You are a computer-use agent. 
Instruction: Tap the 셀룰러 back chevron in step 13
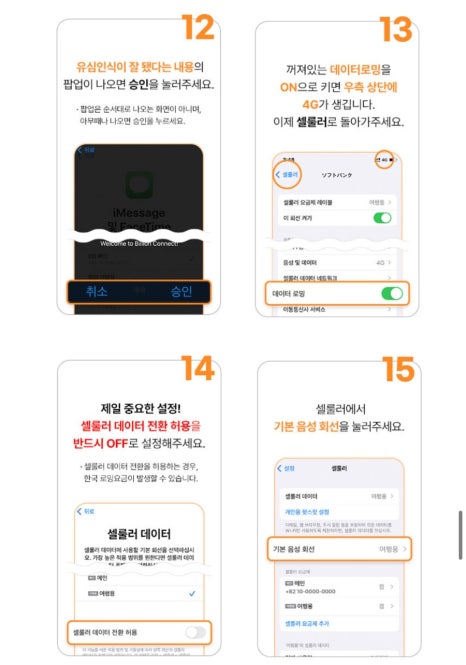(x=287, y=174)
